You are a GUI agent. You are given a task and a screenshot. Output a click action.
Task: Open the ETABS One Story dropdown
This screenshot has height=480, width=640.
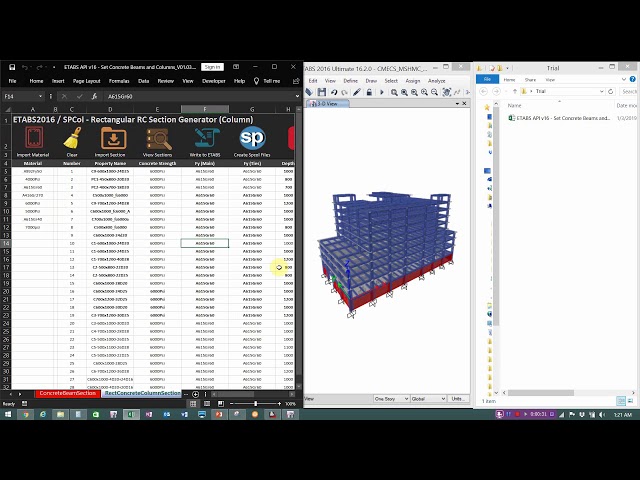click(x=406, y=399)
